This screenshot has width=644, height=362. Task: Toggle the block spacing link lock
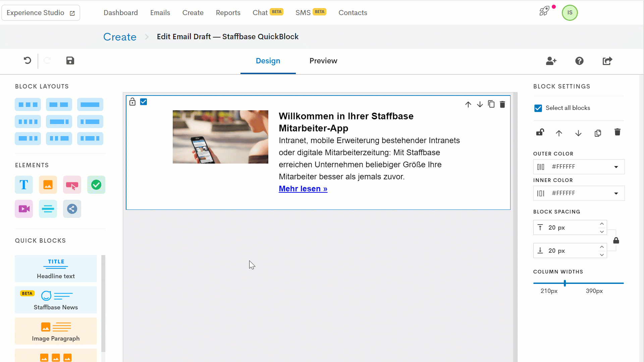(x=616, y=241)
